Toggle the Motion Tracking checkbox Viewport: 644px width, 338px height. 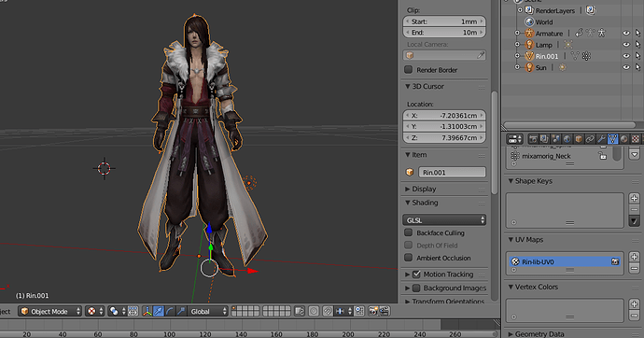(x=416, y=274)
